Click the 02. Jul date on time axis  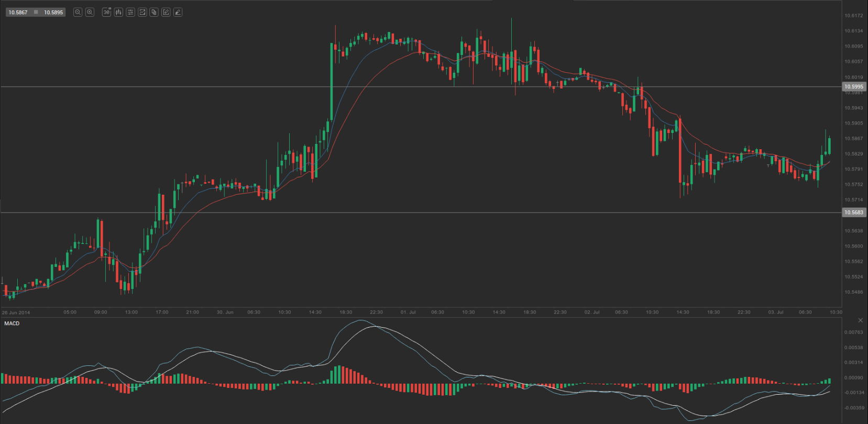tap(592, 313)
